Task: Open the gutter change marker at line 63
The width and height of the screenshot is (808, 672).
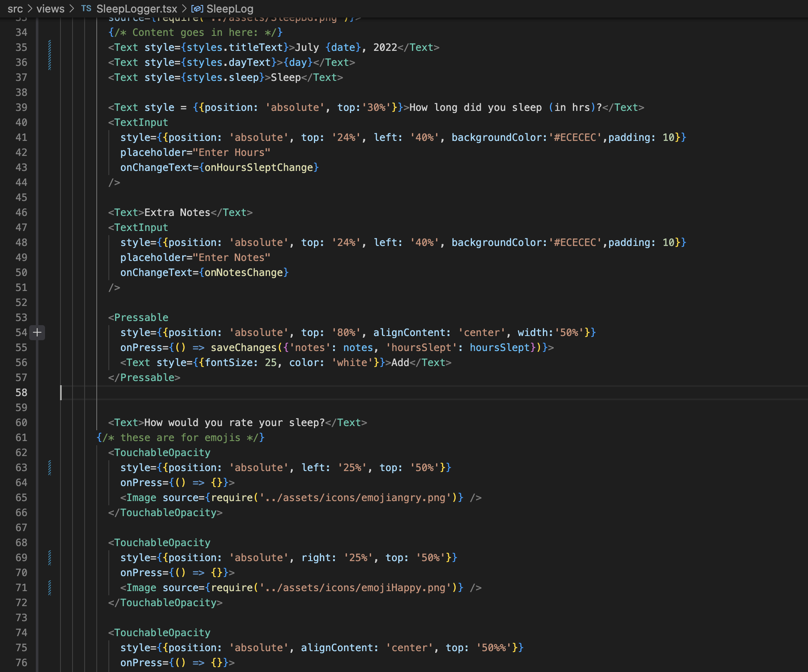Action: pos(50,467)
